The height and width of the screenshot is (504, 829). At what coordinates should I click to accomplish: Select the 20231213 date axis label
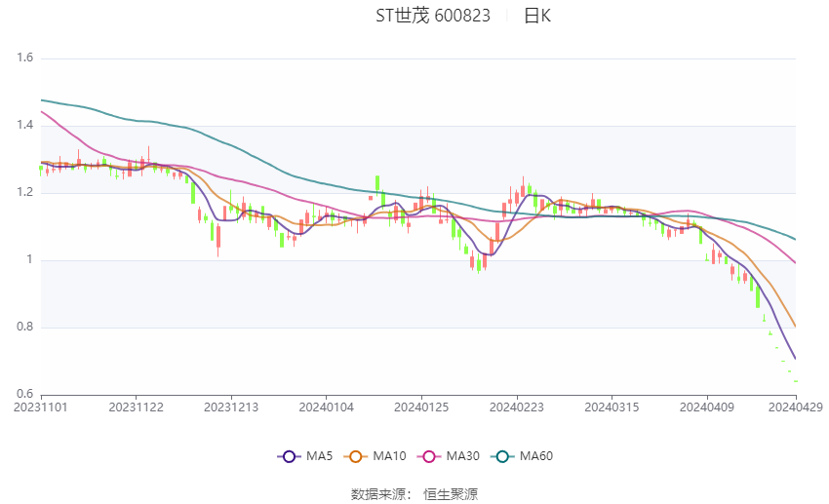231,407
